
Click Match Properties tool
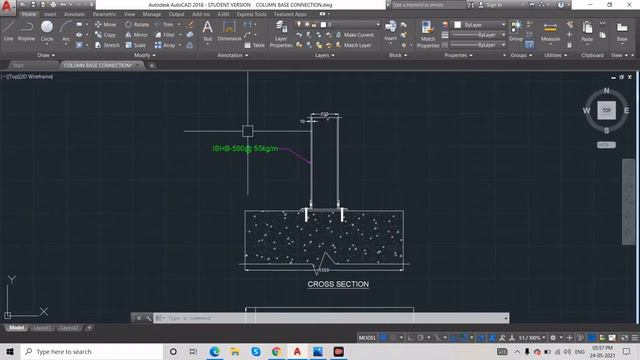point(428,34)
